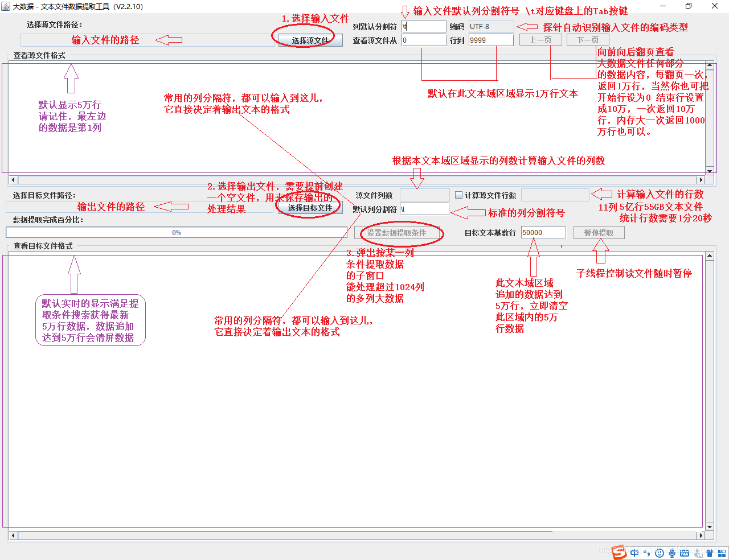
Task: Click inside the 查看目标文件格式 text area
Action: pos(357,392)
